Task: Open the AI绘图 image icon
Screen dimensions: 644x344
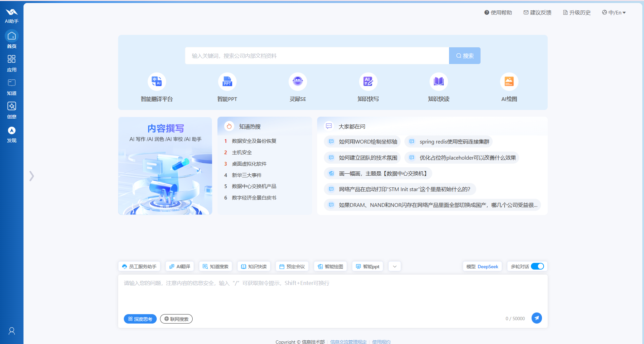Action: (509, 81)
